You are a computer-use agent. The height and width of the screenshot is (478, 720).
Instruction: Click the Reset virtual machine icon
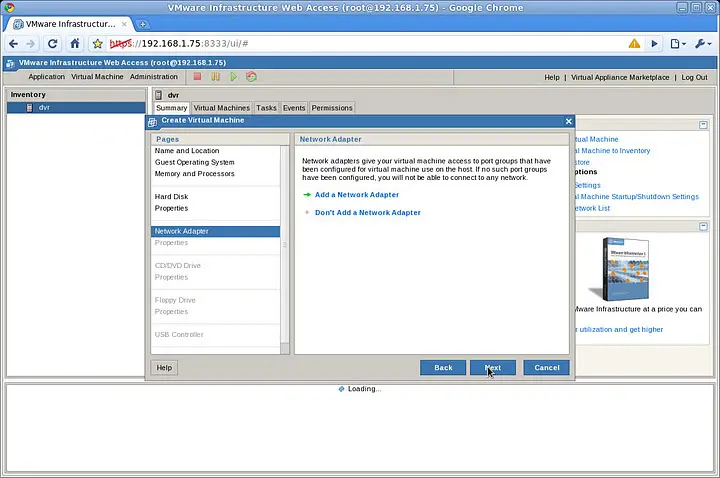[x=251, y=77]
